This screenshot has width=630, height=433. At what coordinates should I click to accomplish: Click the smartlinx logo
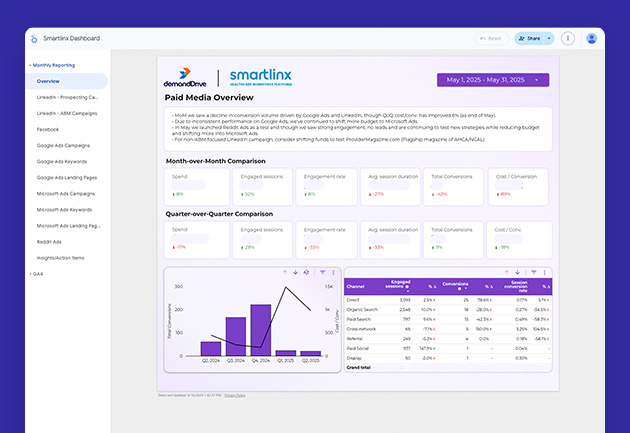[261, 77]
